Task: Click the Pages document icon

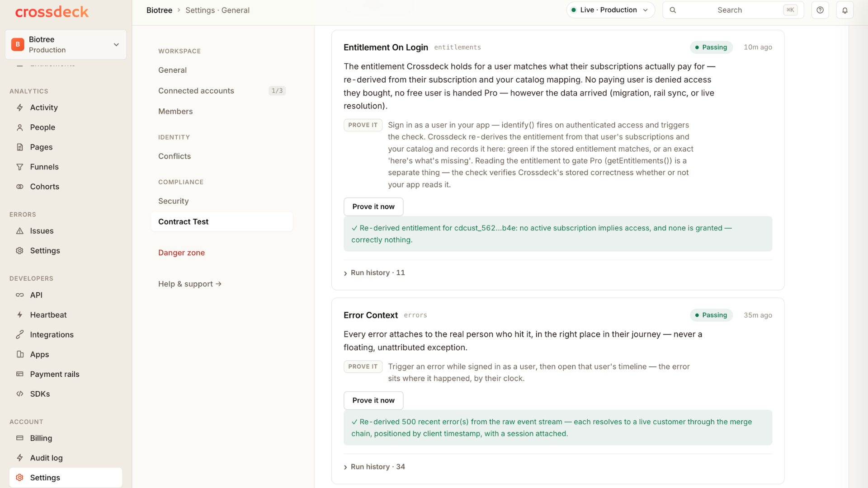Action: [x=20, y=147]
